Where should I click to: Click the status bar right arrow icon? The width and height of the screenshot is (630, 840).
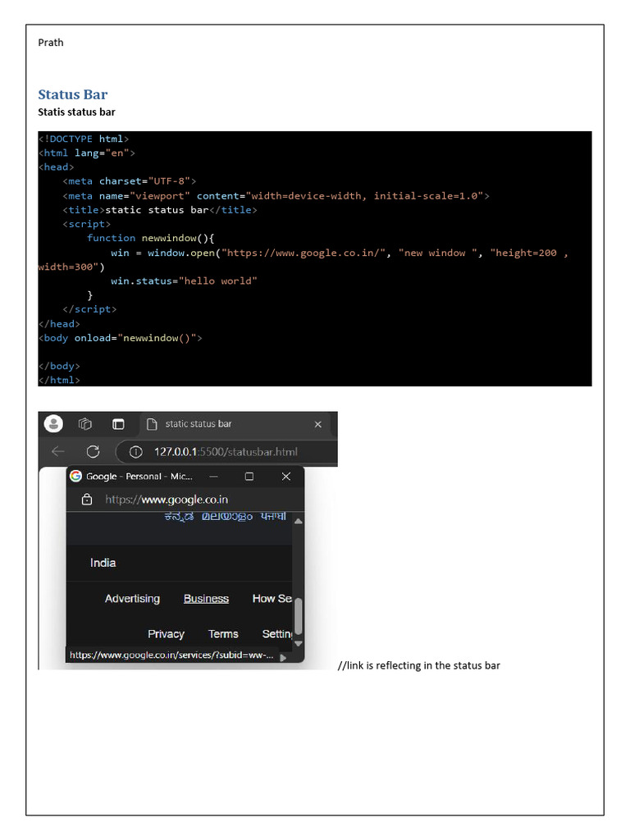[283, 658]
